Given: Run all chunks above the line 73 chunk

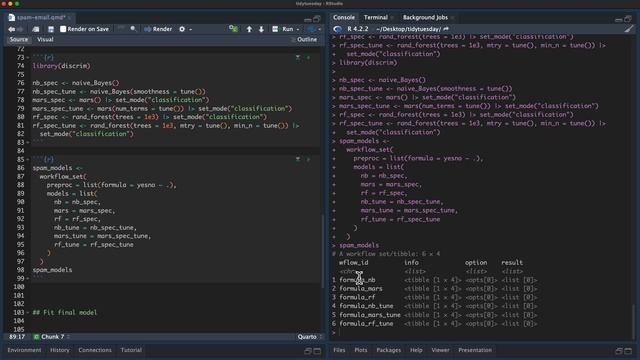Looking at the screenshot, I should coord(298,58).
